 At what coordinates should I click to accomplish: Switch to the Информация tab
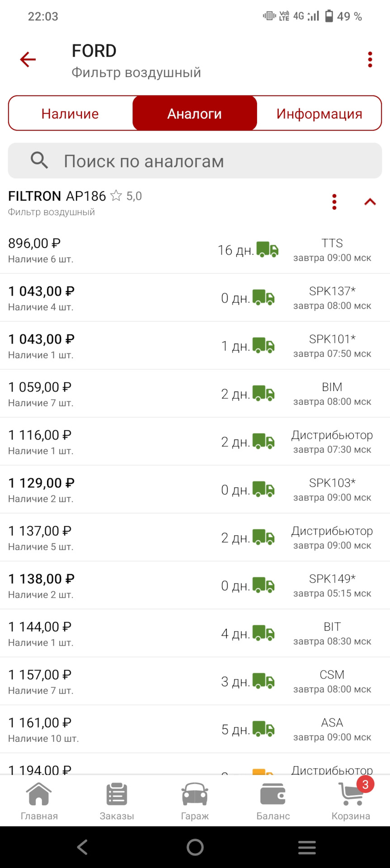(x=319, y=113)
